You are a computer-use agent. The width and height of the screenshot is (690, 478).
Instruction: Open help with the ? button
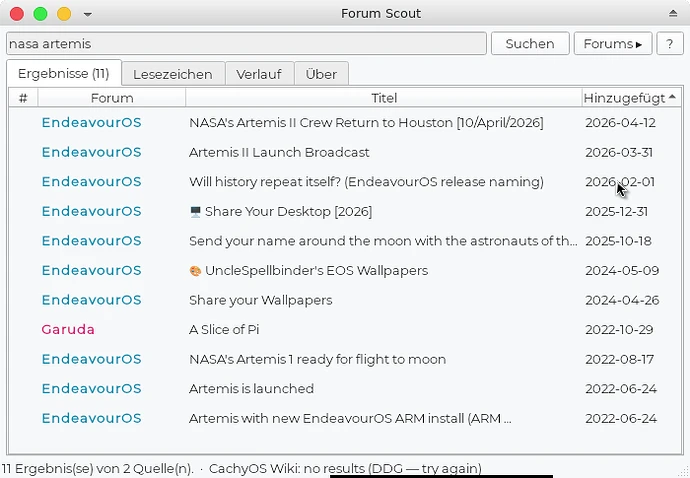670,44
